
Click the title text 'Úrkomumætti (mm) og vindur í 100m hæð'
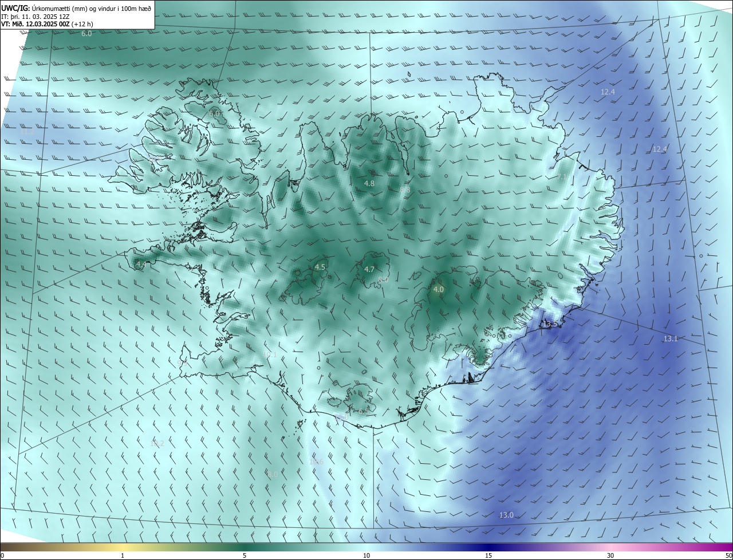tap(92, 8)
